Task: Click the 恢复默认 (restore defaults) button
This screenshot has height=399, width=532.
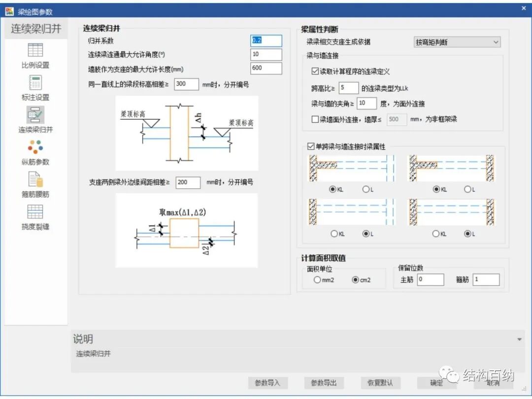Action: click(380, 383)
